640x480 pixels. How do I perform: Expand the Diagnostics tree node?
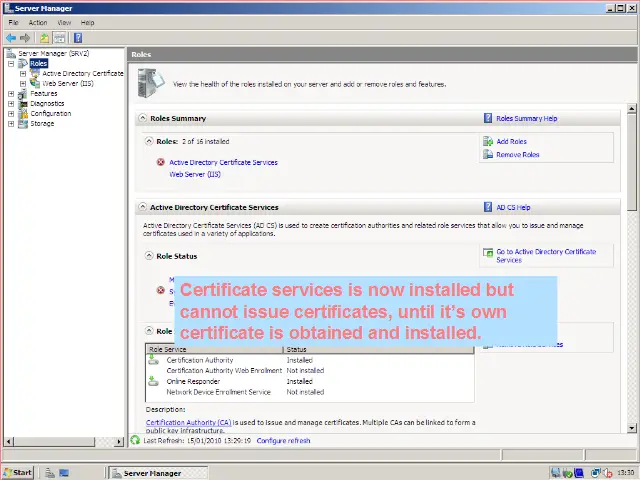(x=11, y=104)
